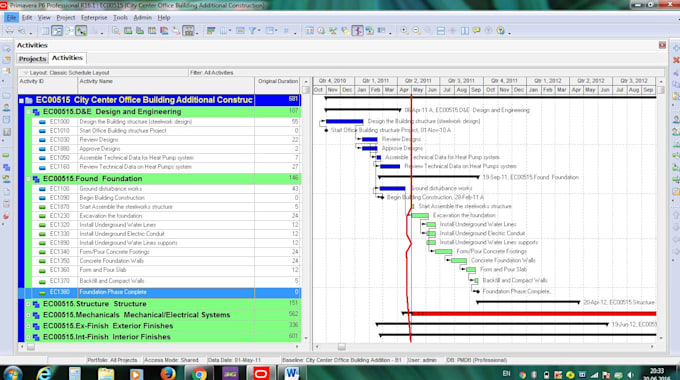Open the Filter funnel icon
This screenshot has width=680, height=380.
tap(252, 31)
